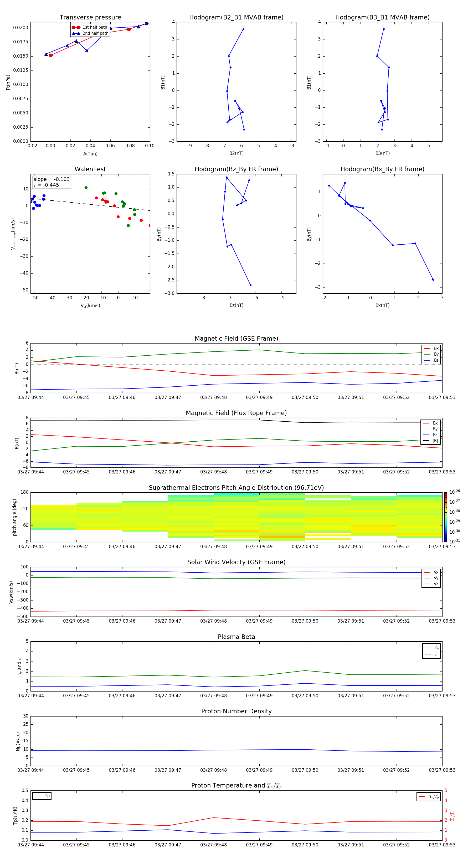
Task: Click the "βp and β" y-axis label
Action: (x=19, y=666)
